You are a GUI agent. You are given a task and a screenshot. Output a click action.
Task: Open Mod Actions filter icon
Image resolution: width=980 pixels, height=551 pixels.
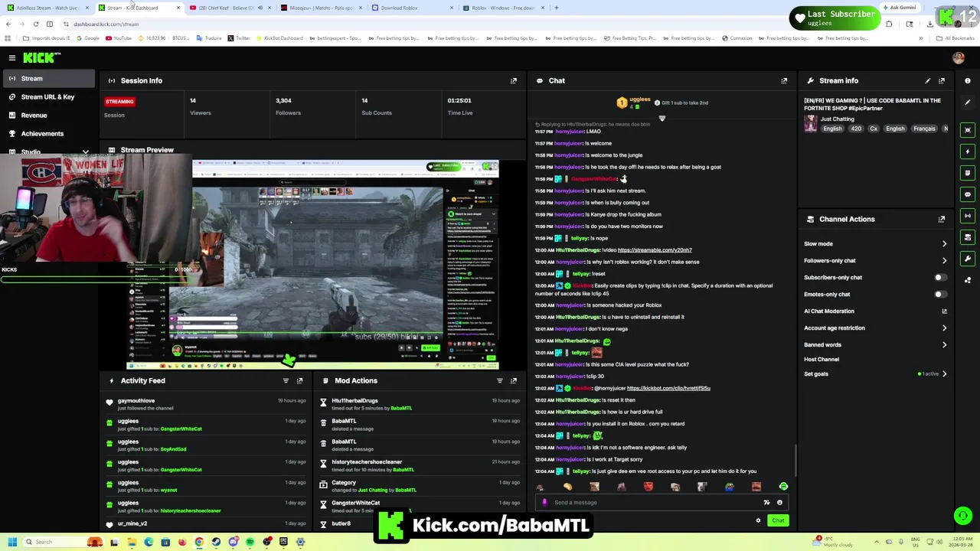500,380
